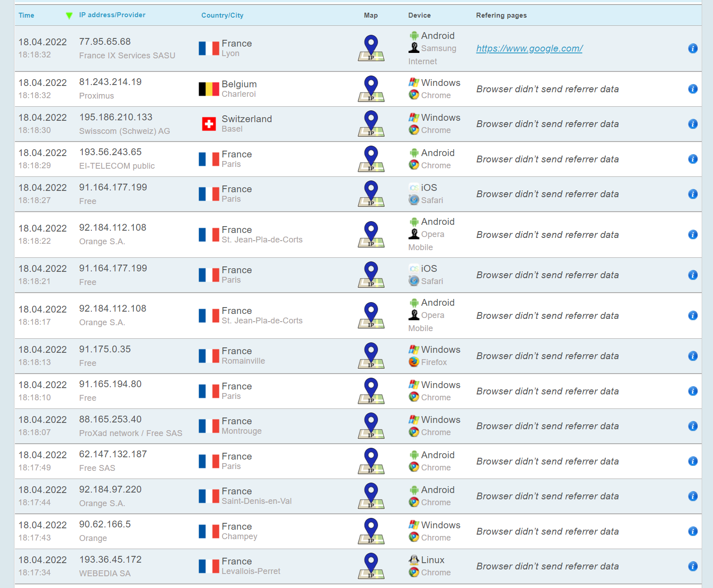Show info for Swisscom Basel visit
The height and width of the screenshot is (588, 713).
pyautogui.click(x=693, y=124)
